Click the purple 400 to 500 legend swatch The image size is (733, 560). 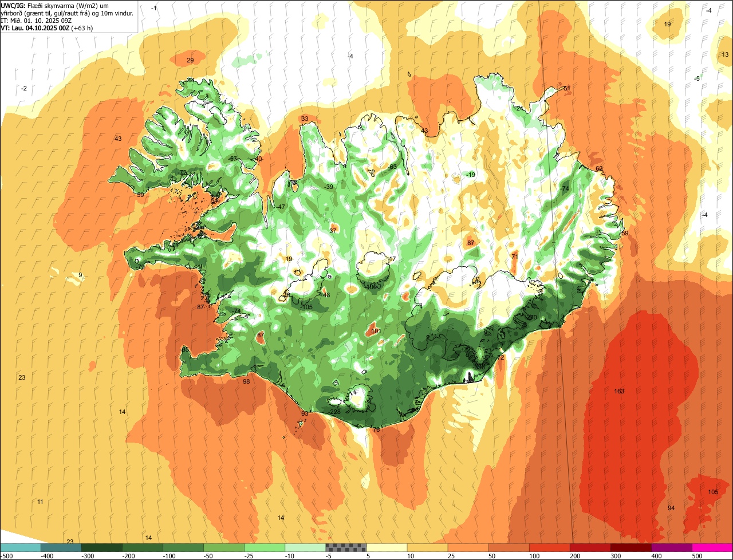click(671, 547)
